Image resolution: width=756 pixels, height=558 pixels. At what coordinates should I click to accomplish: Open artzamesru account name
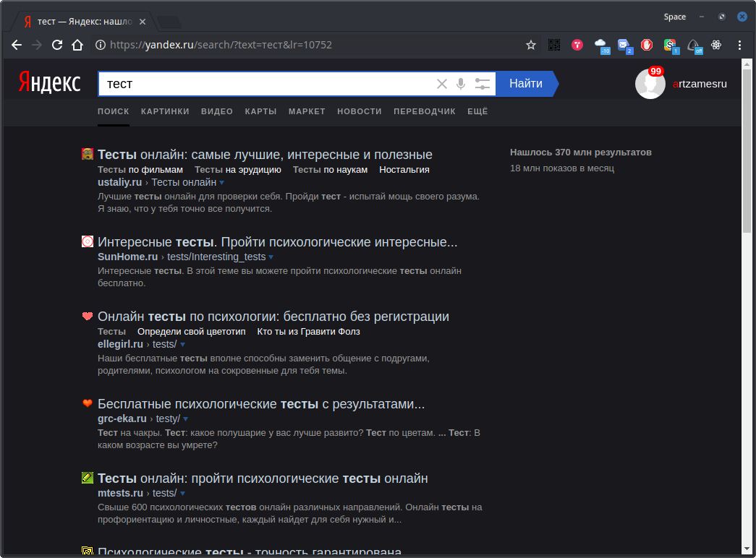click(x=700, y=84)
